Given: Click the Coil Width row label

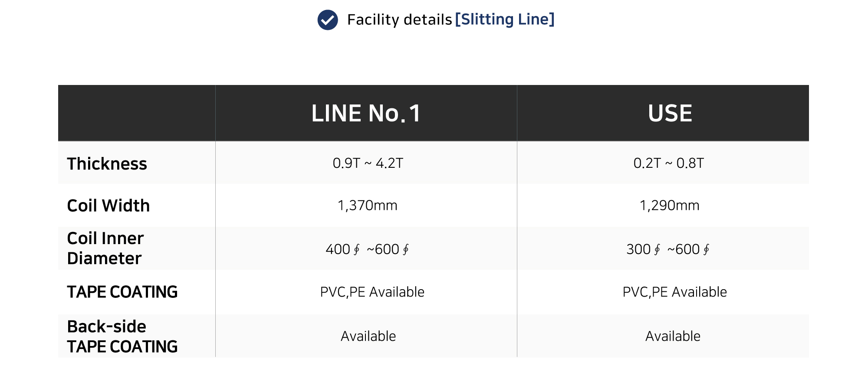Looking at the screenshot, I should click(108, 206).
